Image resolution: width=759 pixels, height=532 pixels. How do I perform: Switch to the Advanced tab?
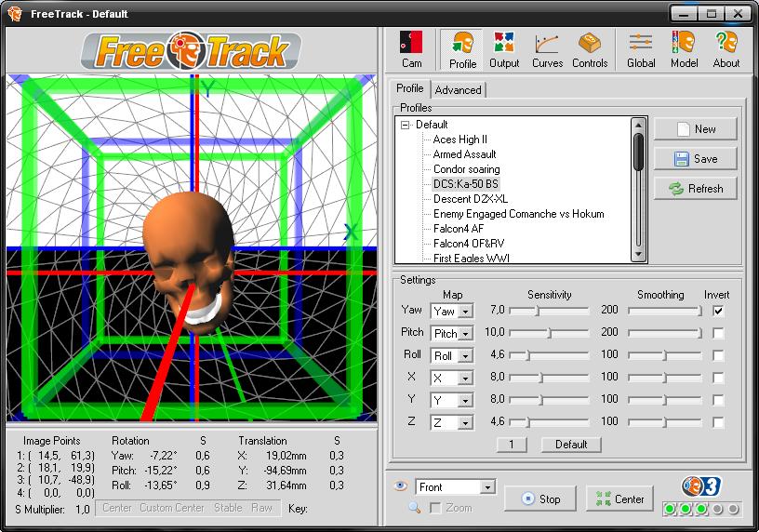pos(458,90)
